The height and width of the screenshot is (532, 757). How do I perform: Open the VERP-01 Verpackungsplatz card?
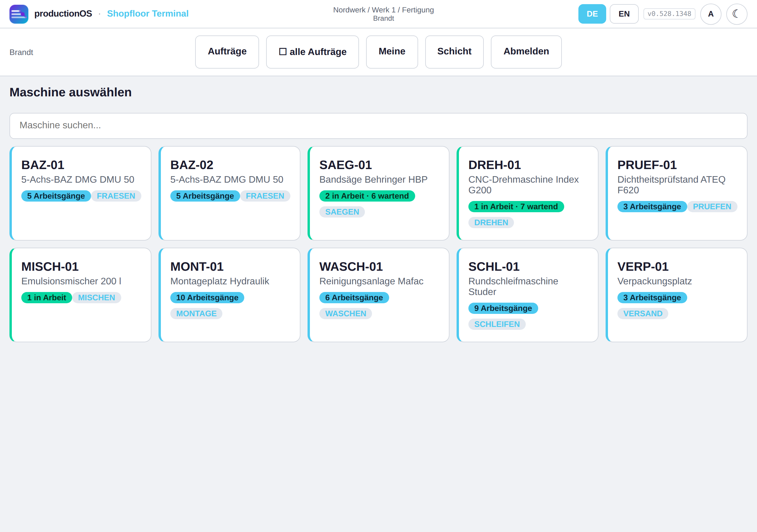point(676,295)
